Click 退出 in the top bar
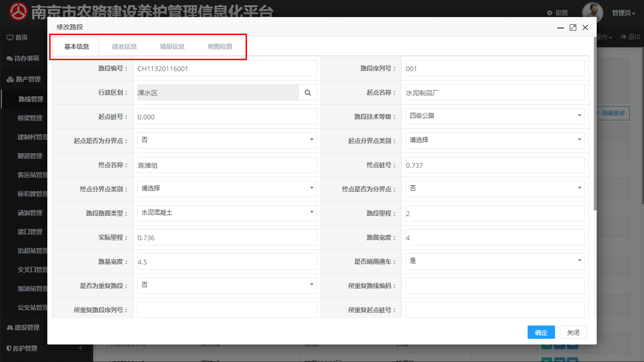The image size is (644, 362). [631, 37]
